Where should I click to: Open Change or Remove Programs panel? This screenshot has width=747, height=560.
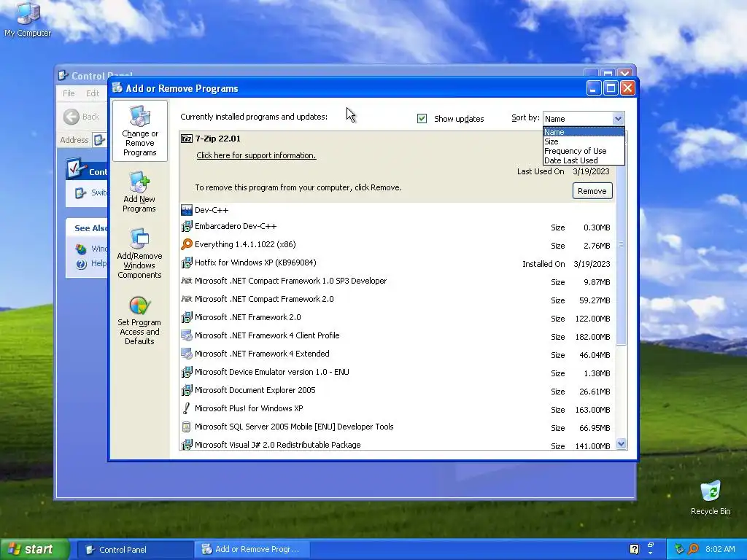coord(139,131)
